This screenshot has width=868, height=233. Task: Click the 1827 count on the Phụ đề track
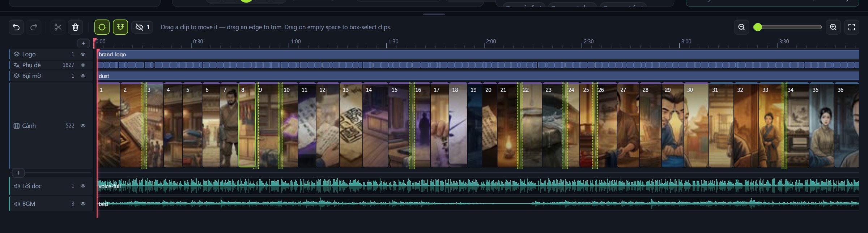(x=68, y=65)
